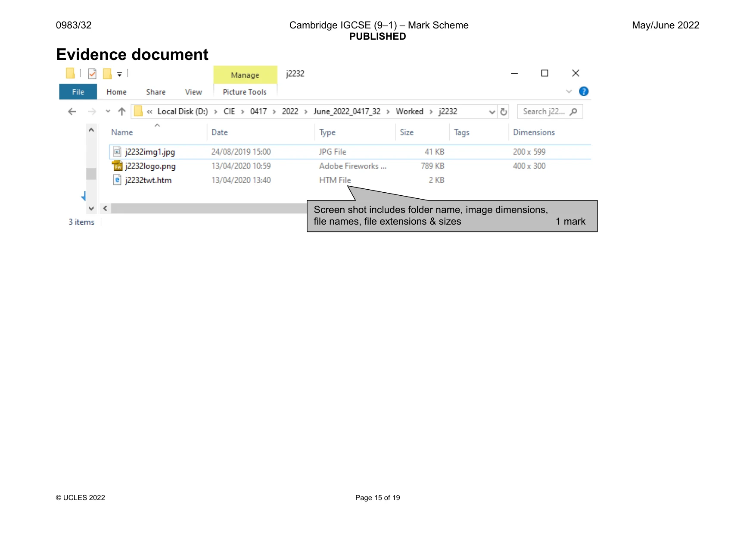The width and height of the screenshot is (756, 535).
Task: Open Help via the blue question icon
Action: pyautogui.click(x=584, y=91)
